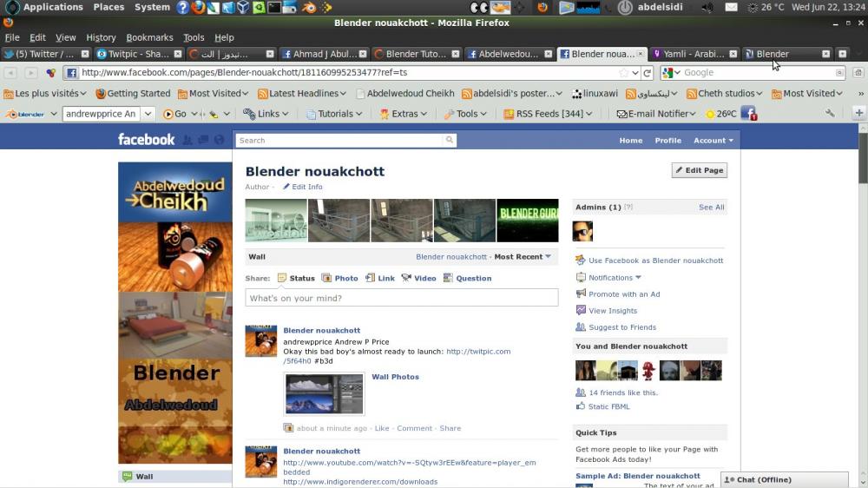The height and width of the screenshot is (488, 868).
Task: Open Facebook notifications globe icon
Action: click(220, 140)
